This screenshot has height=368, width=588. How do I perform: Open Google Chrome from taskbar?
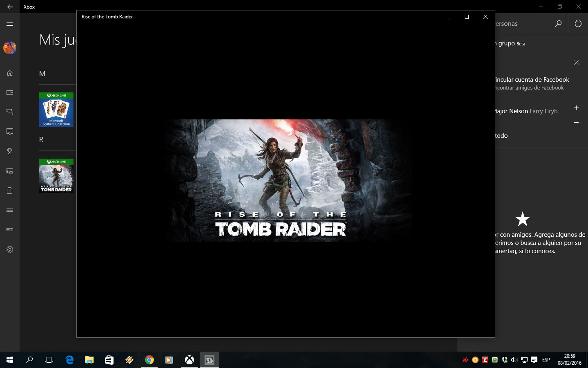pos(149,360)
